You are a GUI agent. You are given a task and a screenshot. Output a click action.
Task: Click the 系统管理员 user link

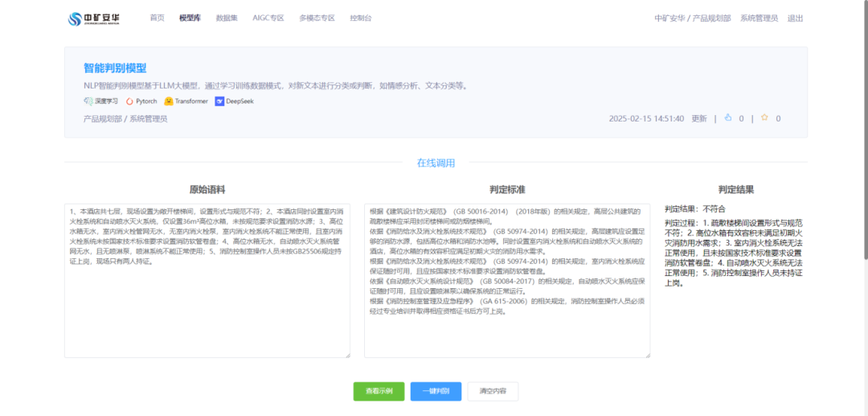(759, 18)
